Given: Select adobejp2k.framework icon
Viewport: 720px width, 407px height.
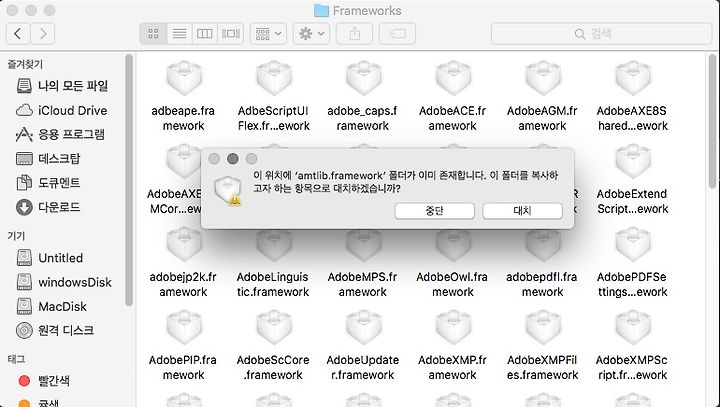Looking at the screenshot, I should (184, 245).
